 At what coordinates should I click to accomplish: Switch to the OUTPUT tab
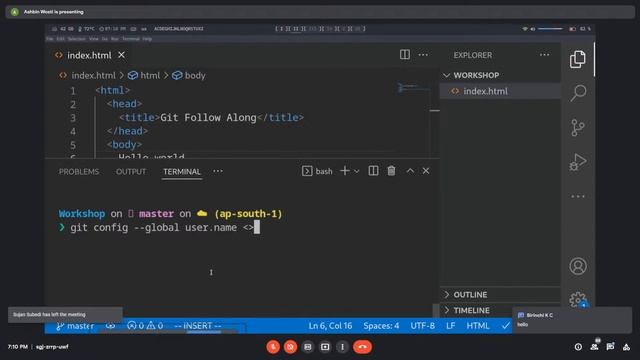click(x=131, y=171)
